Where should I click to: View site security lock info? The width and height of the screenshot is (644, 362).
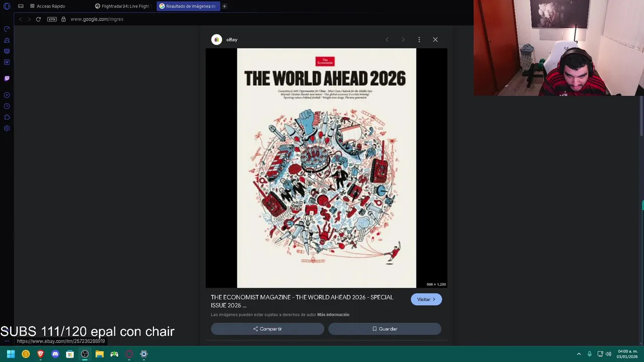tap(63, 19)
